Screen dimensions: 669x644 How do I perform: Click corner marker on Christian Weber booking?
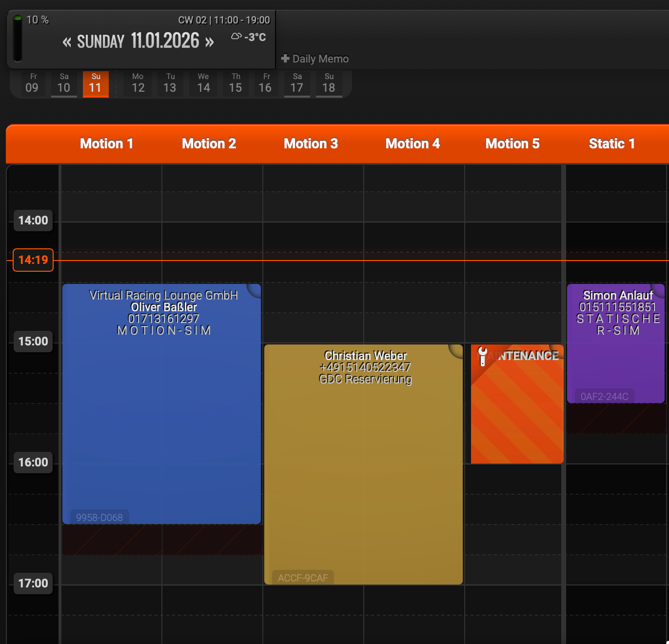click(x=456, y=350)
